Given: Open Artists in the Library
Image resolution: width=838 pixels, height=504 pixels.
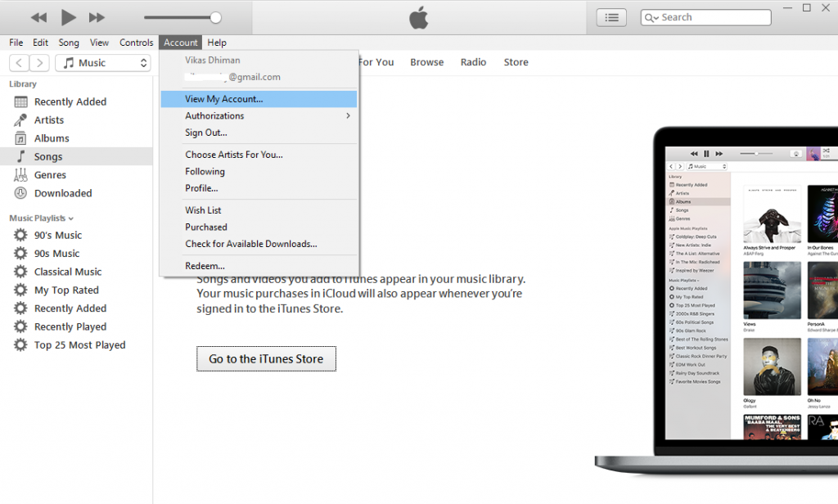Looking at the screenshot, I should pos(49,120).
